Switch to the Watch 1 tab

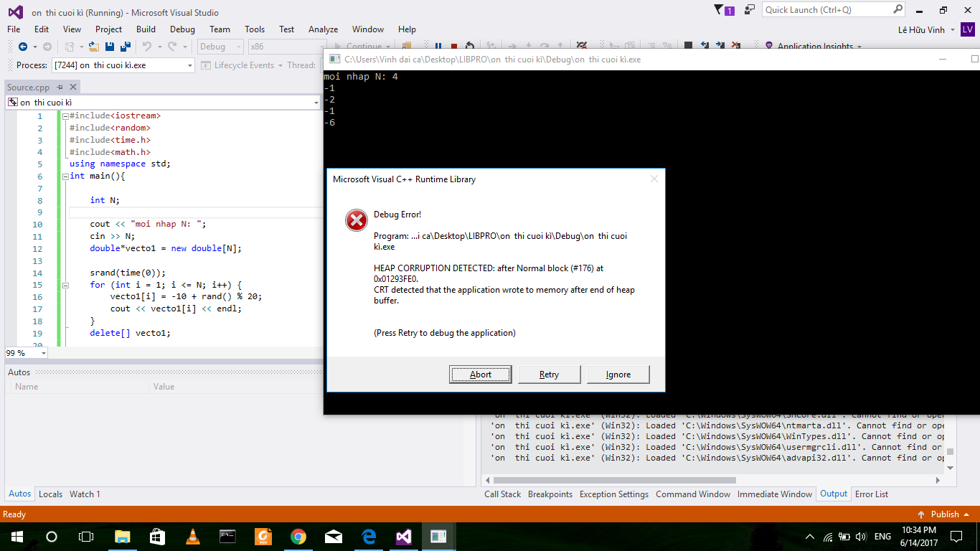tap(85, 494)
